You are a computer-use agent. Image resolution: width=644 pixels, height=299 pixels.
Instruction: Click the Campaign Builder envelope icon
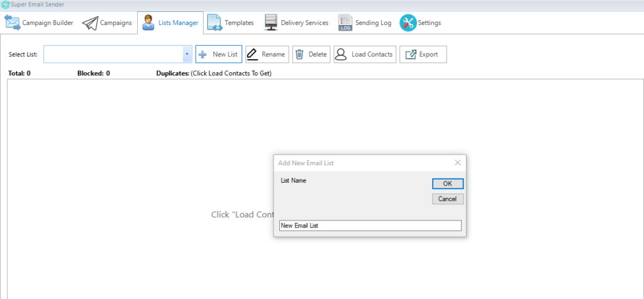click(x=13, y=23)
